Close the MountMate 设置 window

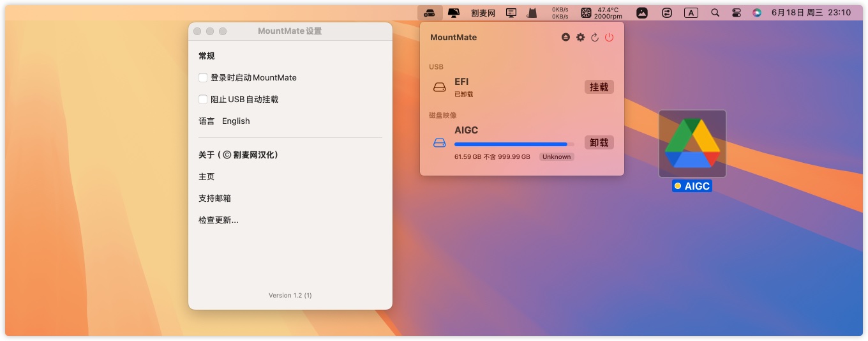point(197,31)
